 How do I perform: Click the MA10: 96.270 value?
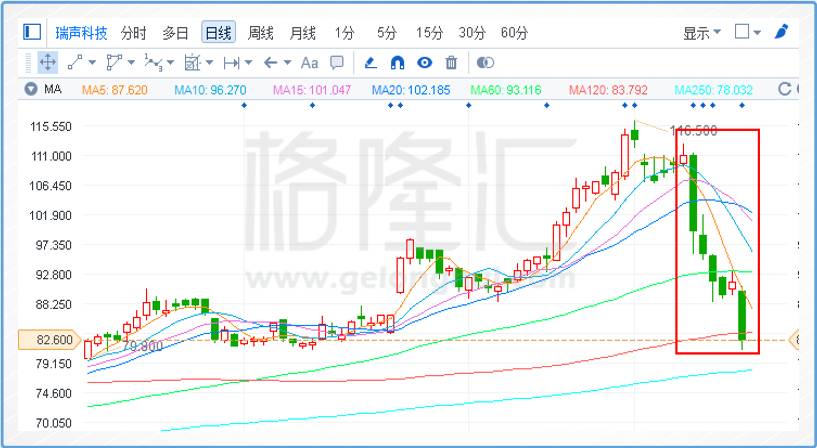210,90
